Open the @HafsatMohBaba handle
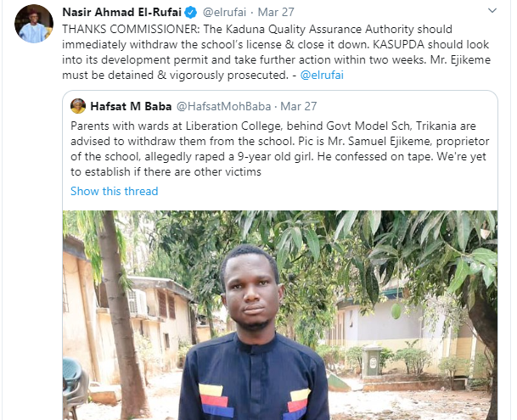Viewport: 517px width, 420px height. coord(222,106)
